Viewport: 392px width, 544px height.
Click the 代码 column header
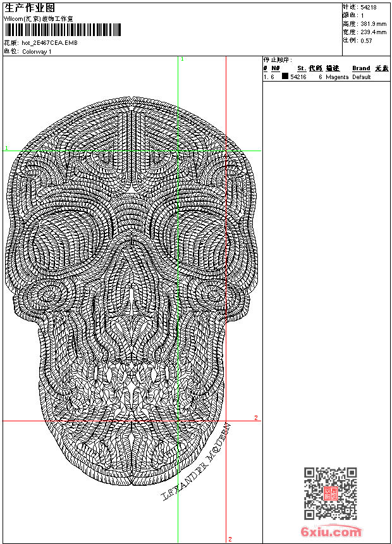(x=315, y=68)
